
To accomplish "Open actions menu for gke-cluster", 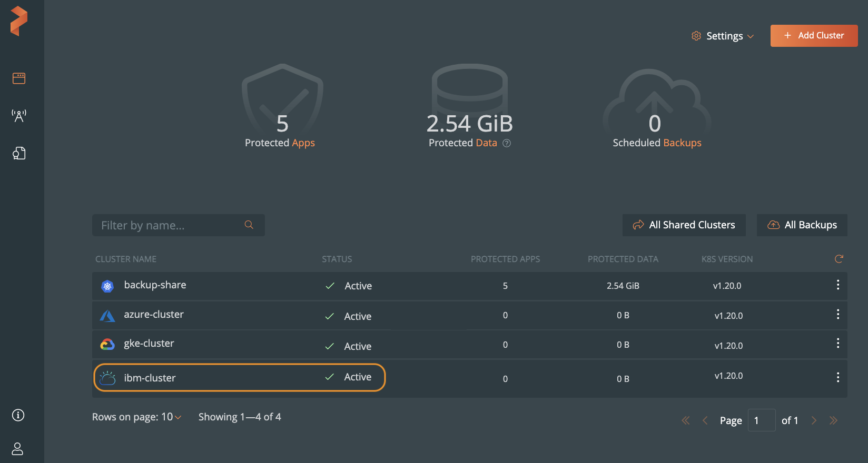I will coord(837,344).
